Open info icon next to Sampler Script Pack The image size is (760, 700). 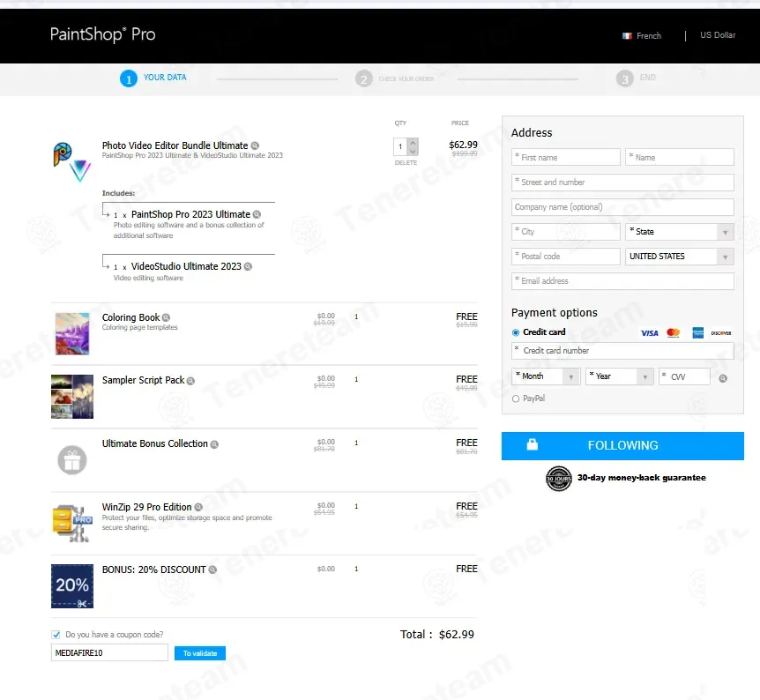(x=190, y=381)
